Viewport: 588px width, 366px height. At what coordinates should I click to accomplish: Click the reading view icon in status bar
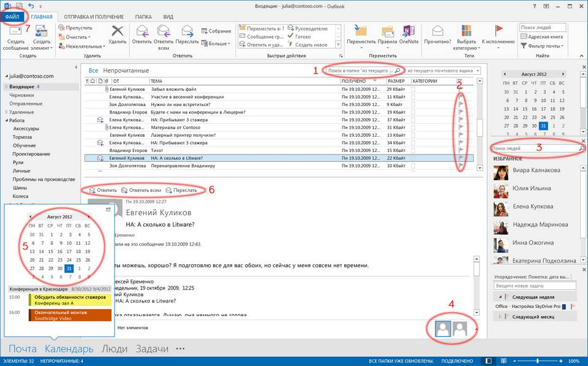pos(503,361)
